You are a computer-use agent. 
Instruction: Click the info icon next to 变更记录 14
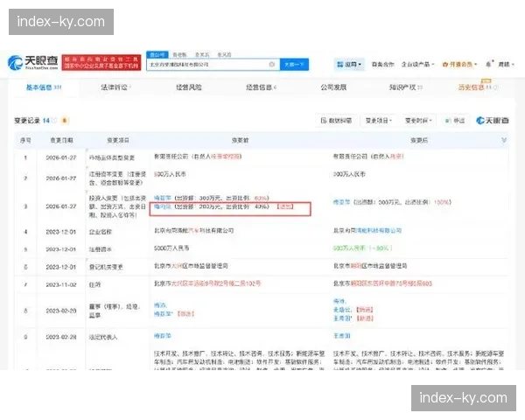54,120
